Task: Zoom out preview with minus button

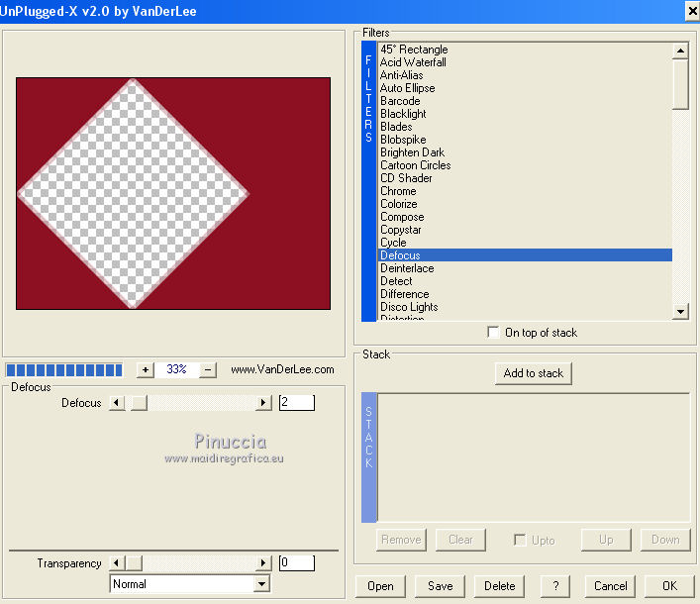Action: (208, 369)
